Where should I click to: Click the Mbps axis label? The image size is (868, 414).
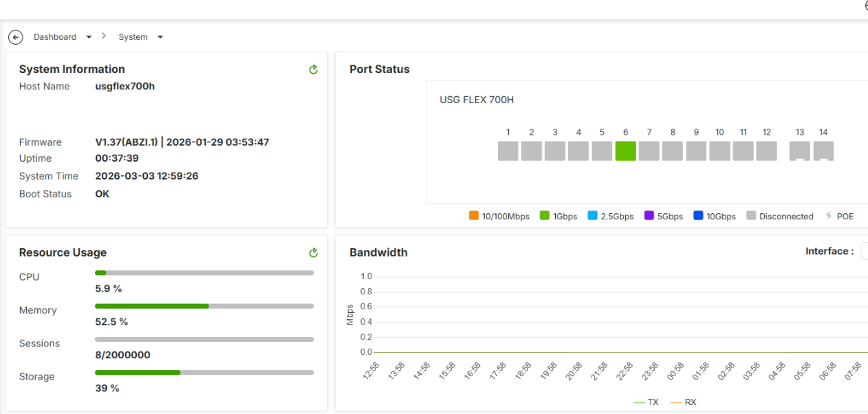click(350, 314)
